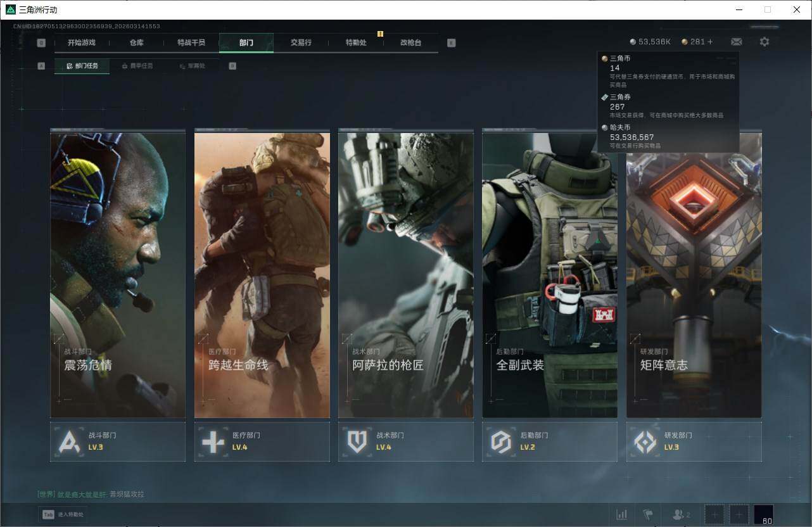Screen dimensions: 812x527
Task: Go to the 开始游戏 tab
Action: (82, 42)
